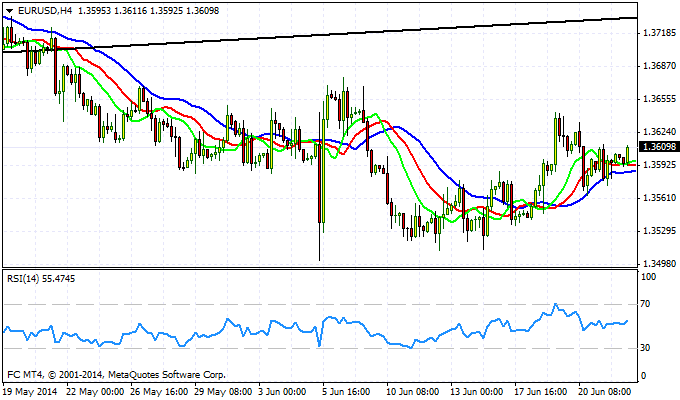Select the 1.36870 price scale label
Screen dimensions: 680x400
[x=659, y=66]
